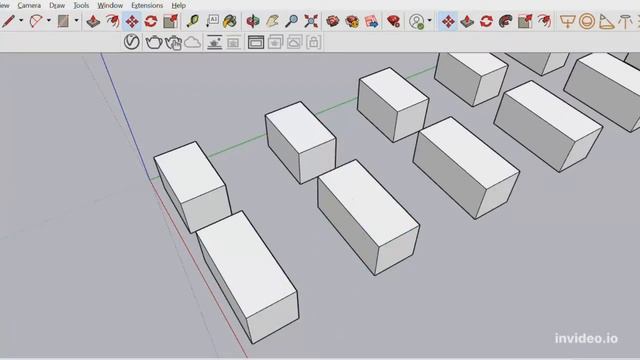
Task: Select the Text label tool
Action: (x=212, y=21)
